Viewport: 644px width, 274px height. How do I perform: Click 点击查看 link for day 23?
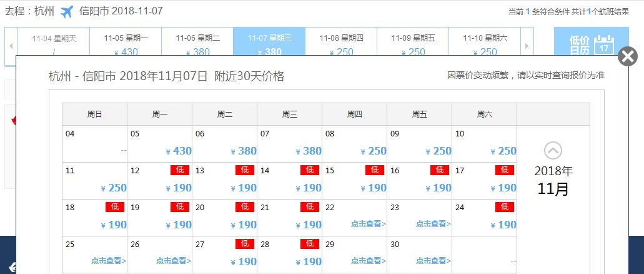tap(433, 224)
